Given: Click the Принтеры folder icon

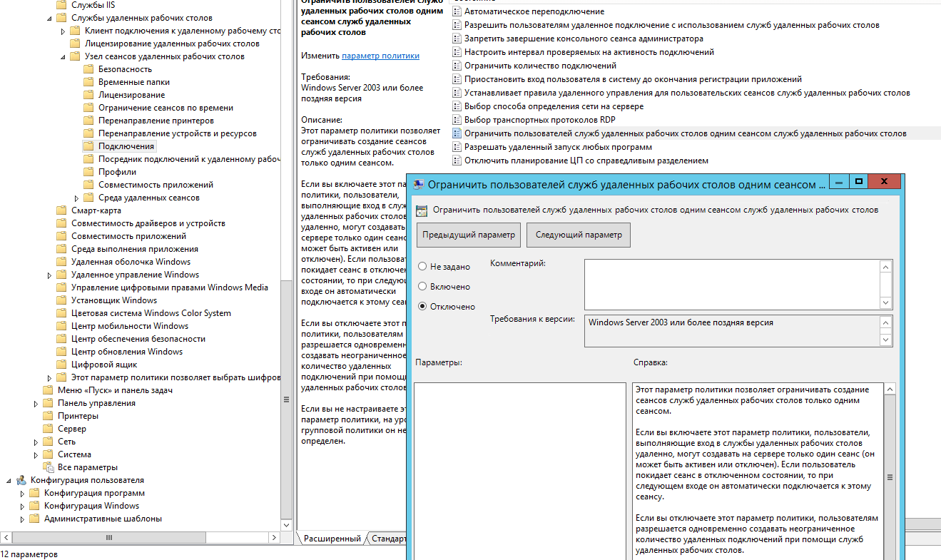Looking at the screenshot, I should (48, 416).
